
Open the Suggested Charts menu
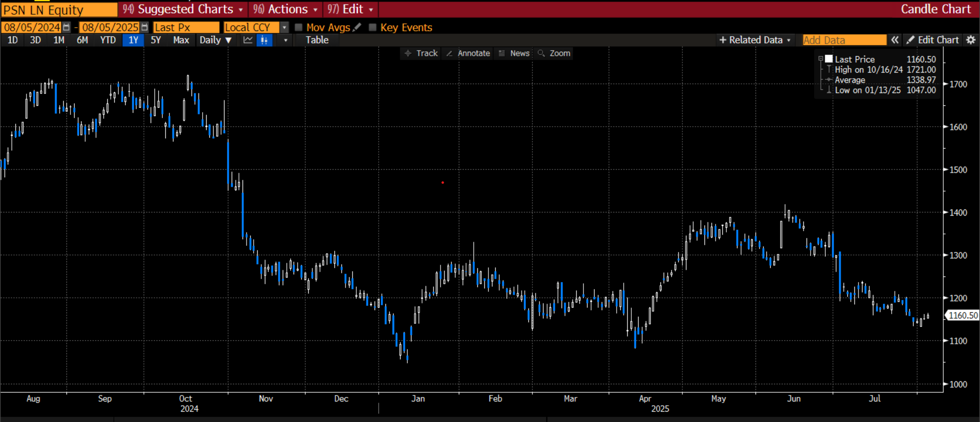(x=183, y=9)
